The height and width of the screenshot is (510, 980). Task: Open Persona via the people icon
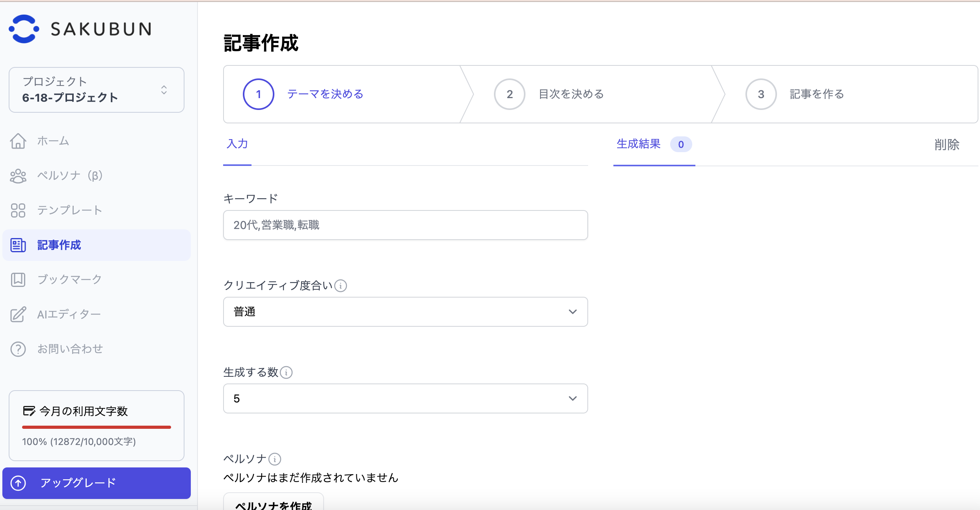pos(18,176)
